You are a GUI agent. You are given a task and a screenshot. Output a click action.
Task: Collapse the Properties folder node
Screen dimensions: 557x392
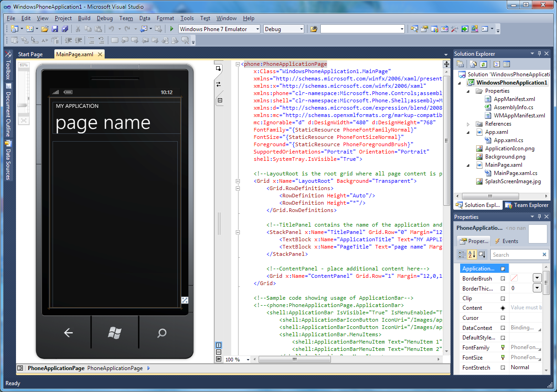pyautogui.click(x=468, y=91)
